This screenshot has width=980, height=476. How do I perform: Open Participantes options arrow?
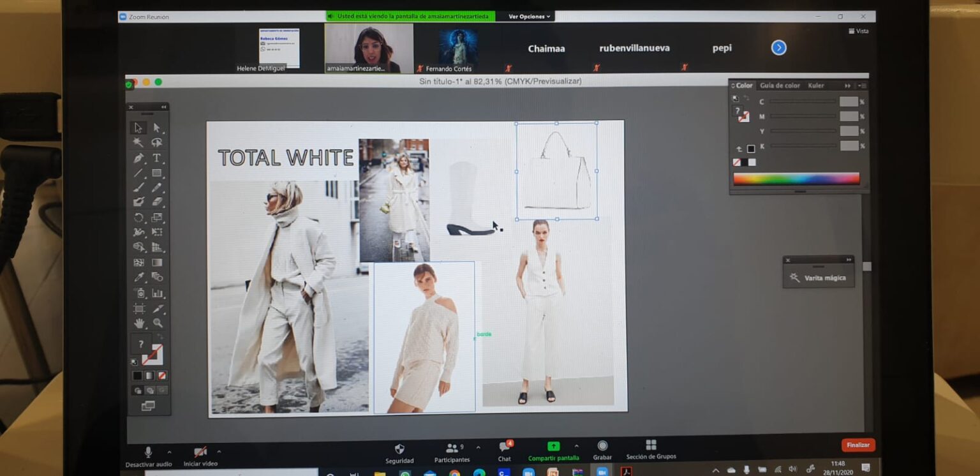[x=478, y=448]
